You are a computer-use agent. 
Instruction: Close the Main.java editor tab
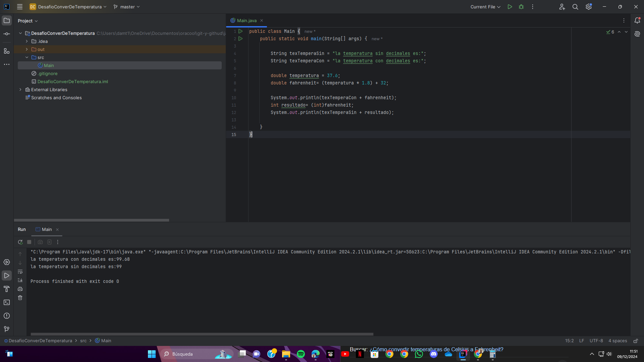pyautogui.click(x=262, y=20)
